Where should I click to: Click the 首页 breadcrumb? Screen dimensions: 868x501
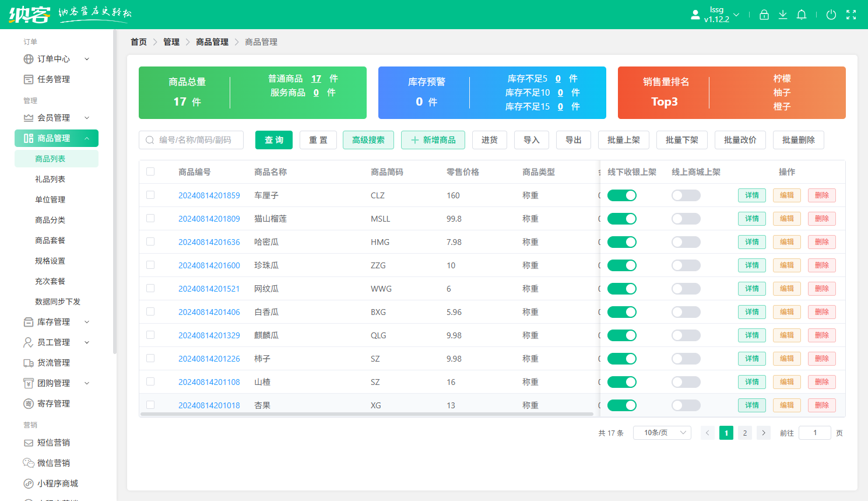coord(139,42)
